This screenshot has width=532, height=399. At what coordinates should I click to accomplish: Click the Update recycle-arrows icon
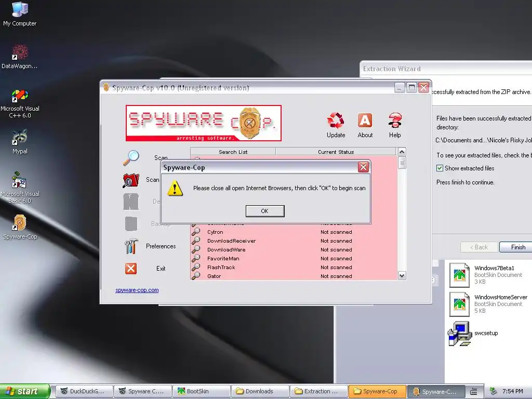[336, 121]
